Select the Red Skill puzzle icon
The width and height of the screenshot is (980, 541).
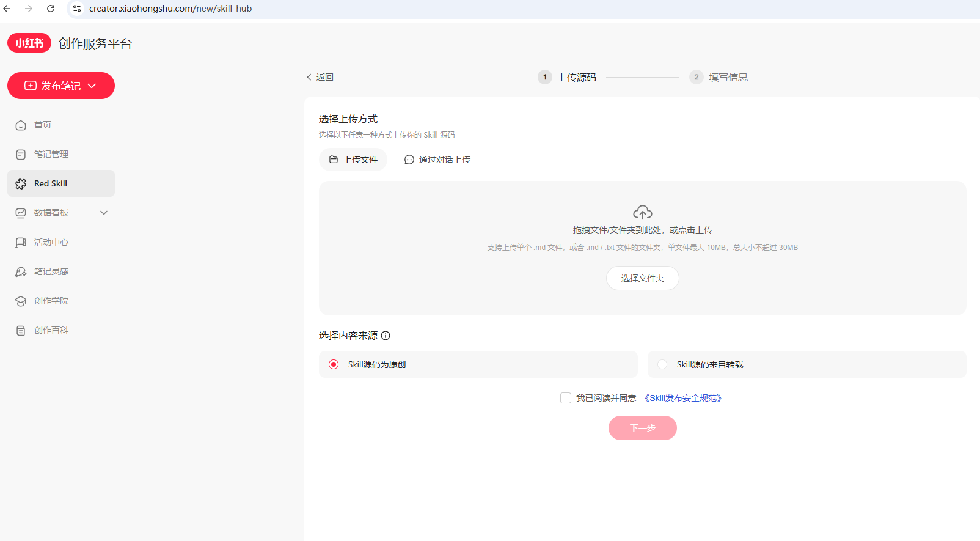(x=21, y=183)
